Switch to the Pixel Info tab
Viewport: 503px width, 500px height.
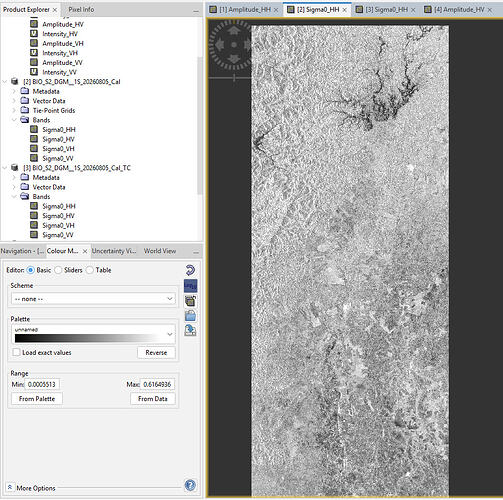click(x=81, y=9)
